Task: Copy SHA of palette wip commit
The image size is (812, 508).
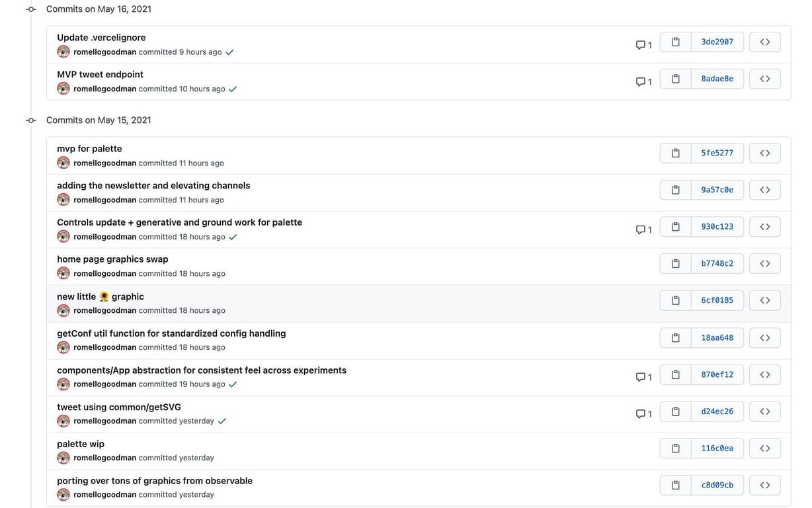Action: [x=675, y=448]
